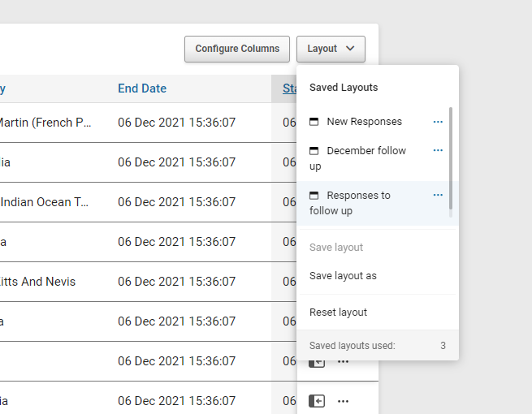The width and height of the screenshot is (532, 414).
Task: Click the panel arrow icon in bottom row
Action: 317,401
